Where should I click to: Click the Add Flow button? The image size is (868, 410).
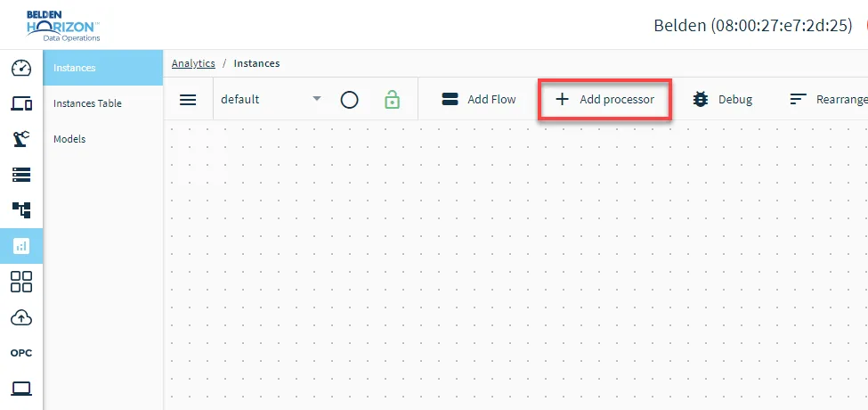[479, 99]
